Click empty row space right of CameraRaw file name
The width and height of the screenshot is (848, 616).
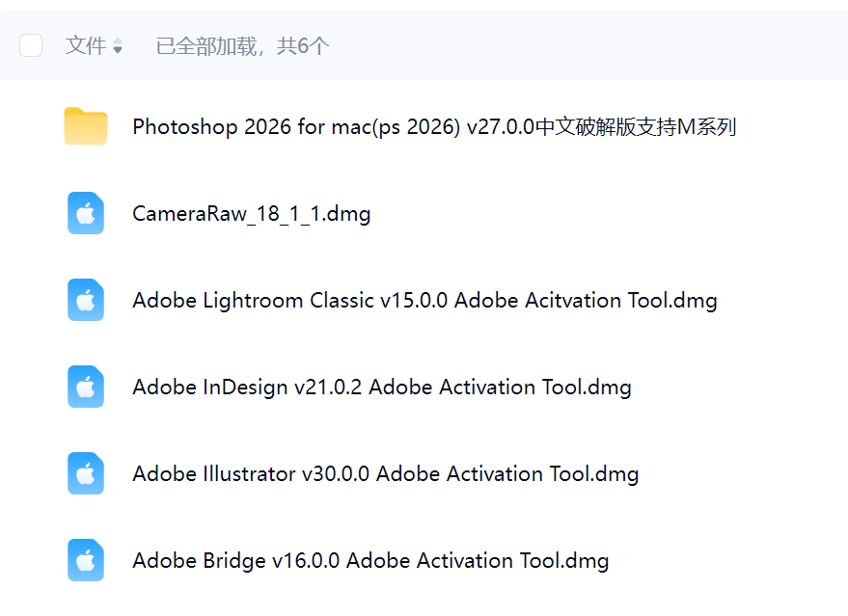[x=598, y=214]
